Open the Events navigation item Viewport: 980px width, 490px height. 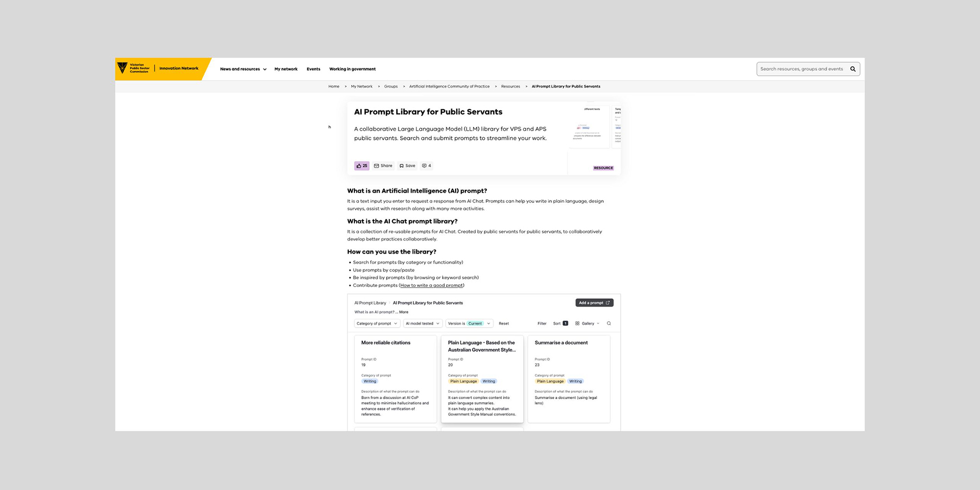[313, 69]
